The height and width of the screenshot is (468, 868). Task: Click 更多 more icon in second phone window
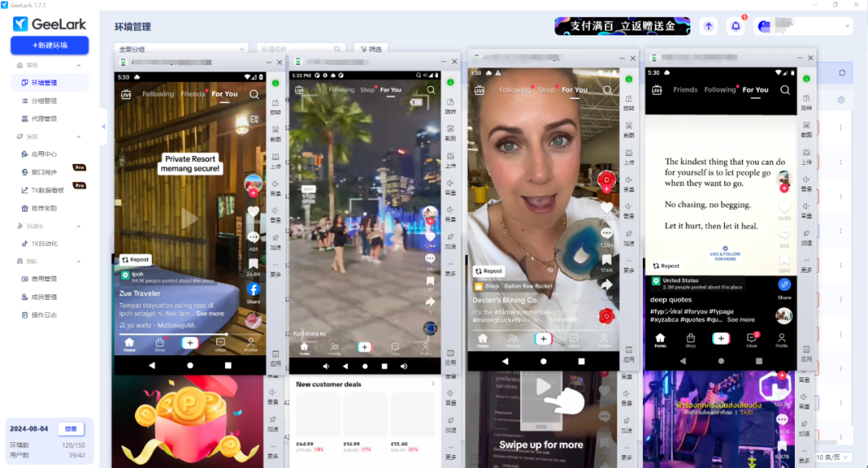[451, 268]
